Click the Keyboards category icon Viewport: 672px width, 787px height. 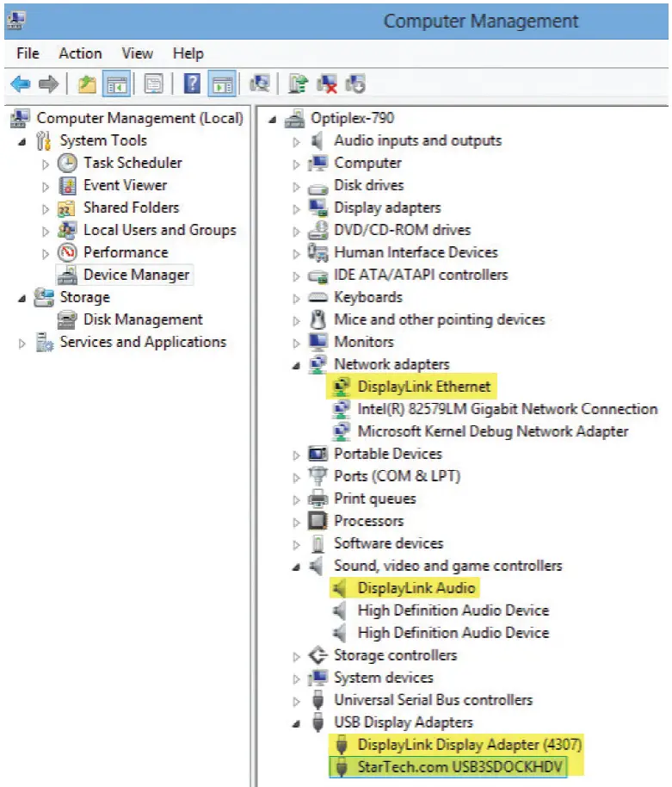[x=318, y=298]
